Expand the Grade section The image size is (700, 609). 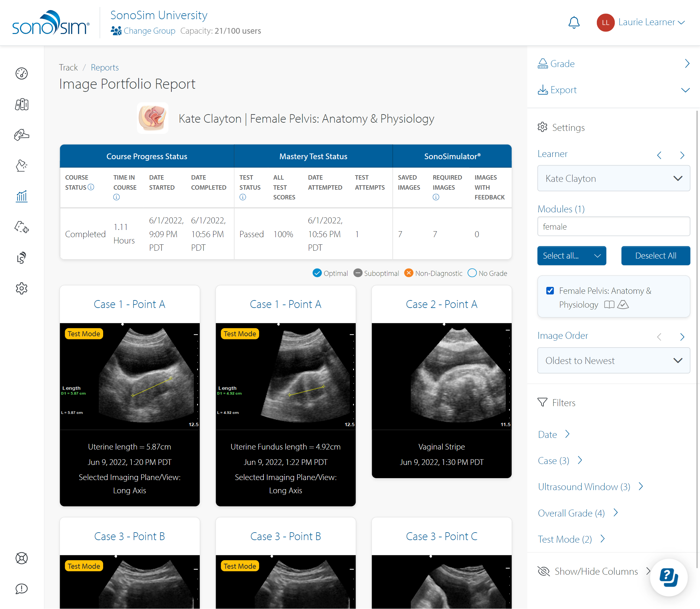[614, 64]
